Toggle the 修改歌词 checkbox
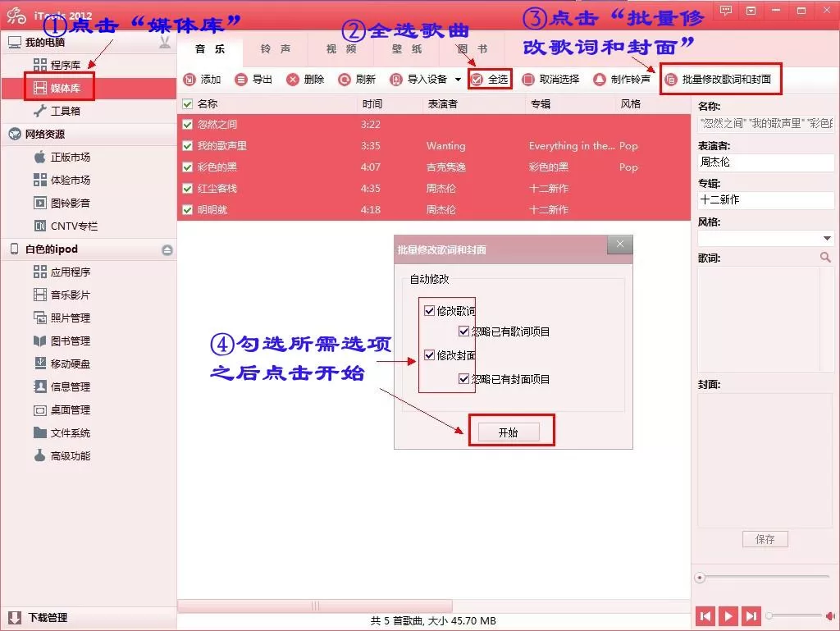 429,311
